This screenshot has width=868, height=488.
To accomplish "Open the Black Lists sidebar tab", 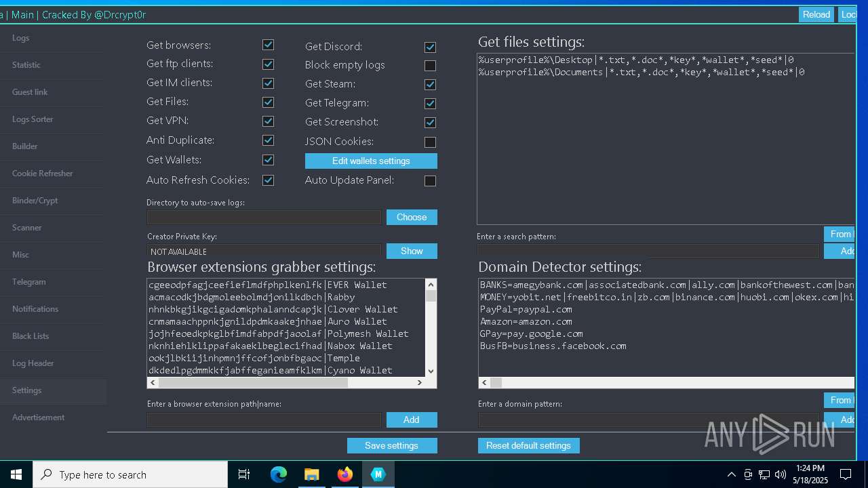I will click(x=53, y=336).
